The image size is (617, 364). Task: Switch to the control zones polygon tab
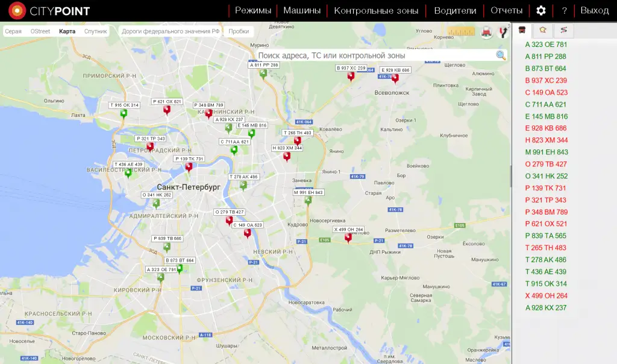click(543, 30)
